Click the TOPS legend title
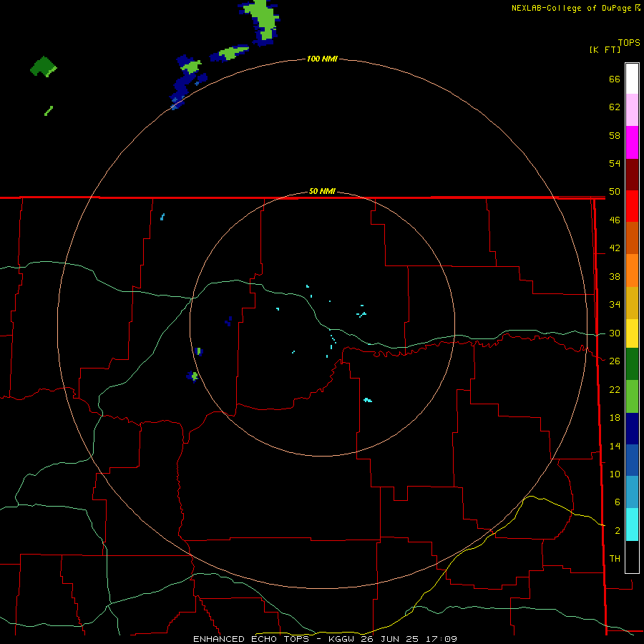644x644 pixels. click(x=629, y=42)
